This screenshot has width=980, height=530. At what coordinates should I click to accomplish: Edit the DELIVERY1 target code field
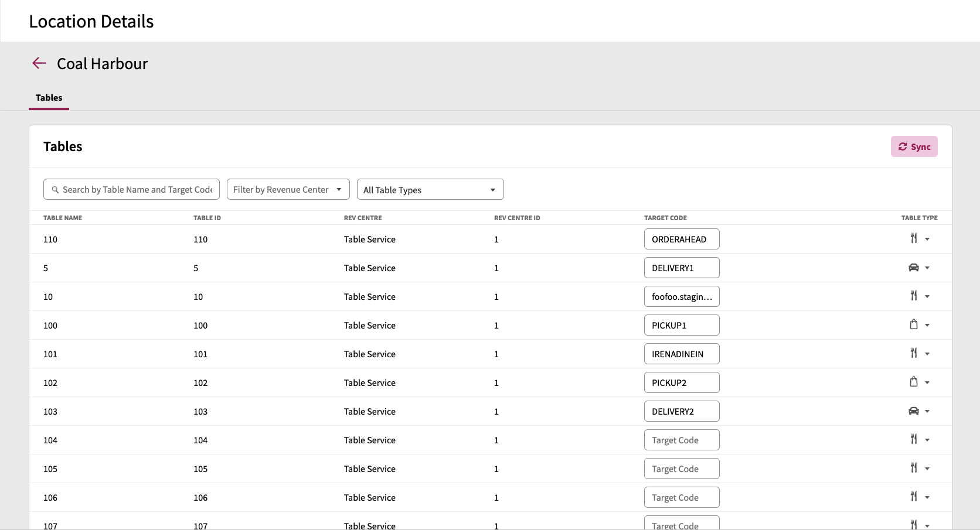click(682, 268)
